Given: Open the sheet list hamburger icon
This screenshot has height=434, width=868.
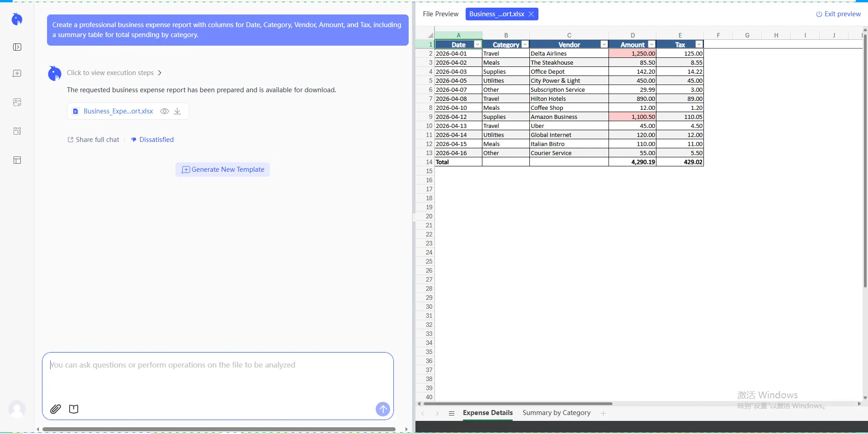Looking at the screenshot, I should [x=451, y=413].
